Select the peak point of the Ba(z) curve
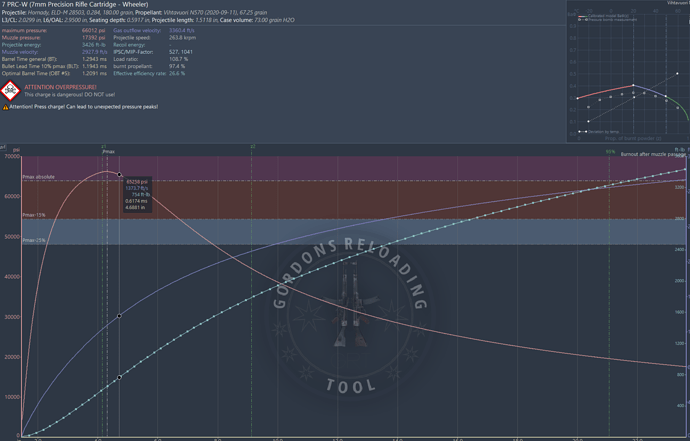This screenshot has height=441, width=690. pyautogui.click(x=633, y=85)
